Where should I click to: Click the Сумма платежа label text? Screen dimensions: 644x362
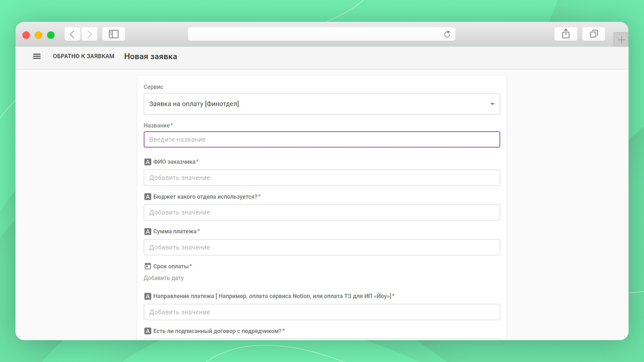(x=176, y=231)
